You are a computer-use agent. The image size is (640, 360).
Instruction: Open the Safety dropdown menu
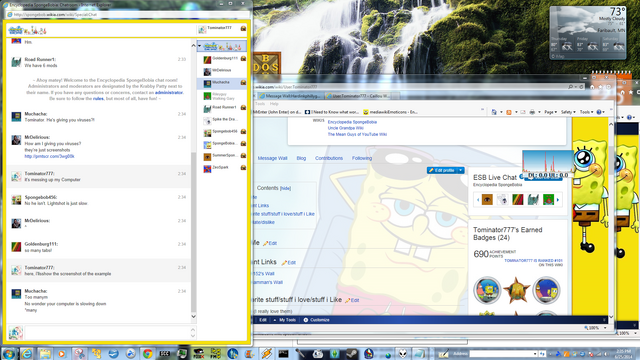(x=568, y=112)
